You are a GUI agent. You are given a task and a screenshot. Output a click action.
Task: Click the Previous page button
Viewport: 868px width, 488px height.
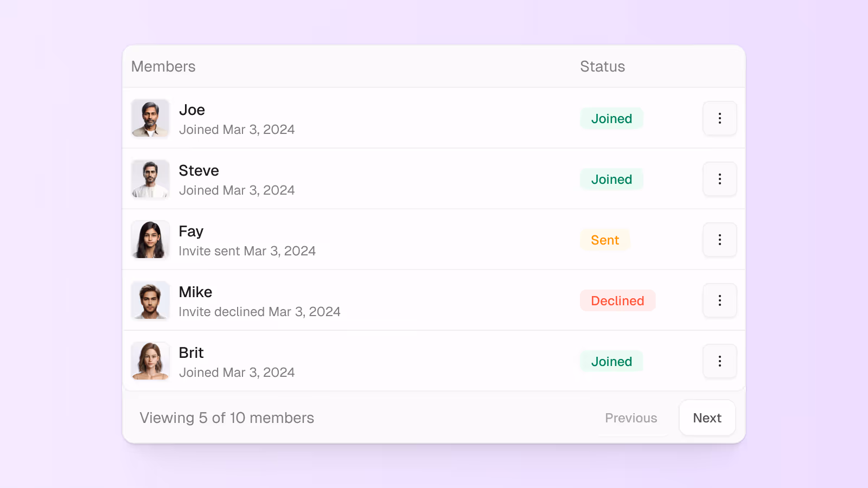point(631,418)
